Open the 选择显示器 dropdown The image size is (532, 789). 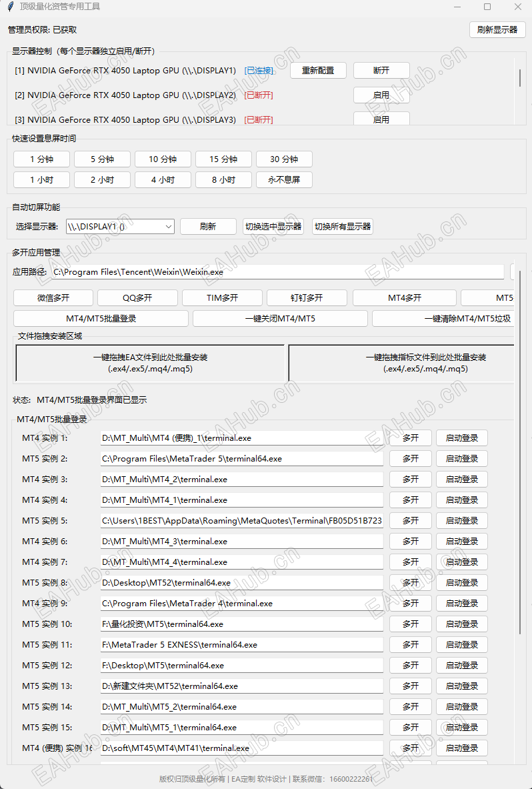click(x=120, y=227)
